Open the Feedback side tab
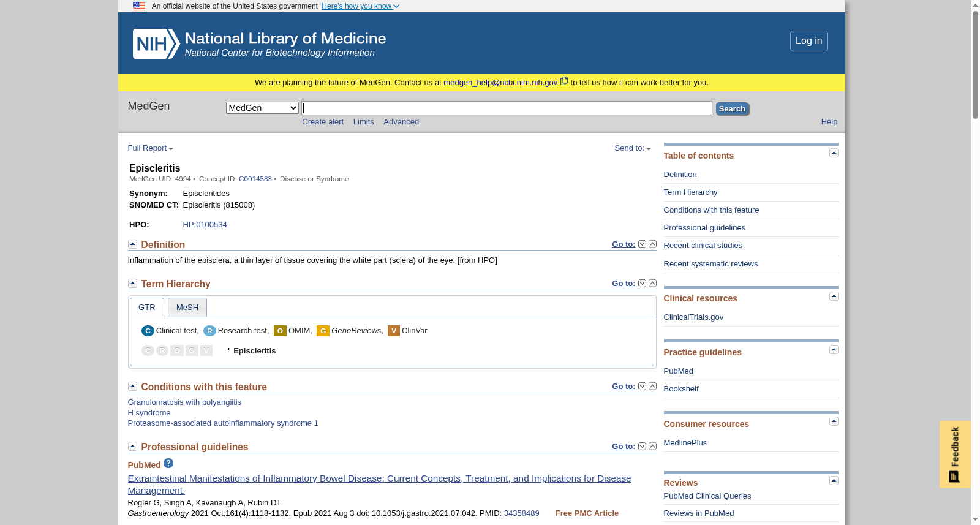This screenshot has width=980, height=525. tap(955, 455)
